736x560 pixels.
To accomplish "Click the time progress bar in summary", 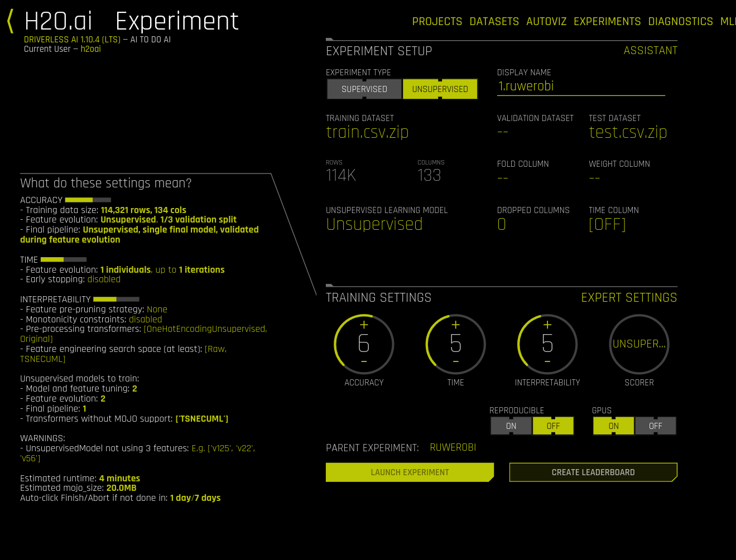I will click(64, 259).
